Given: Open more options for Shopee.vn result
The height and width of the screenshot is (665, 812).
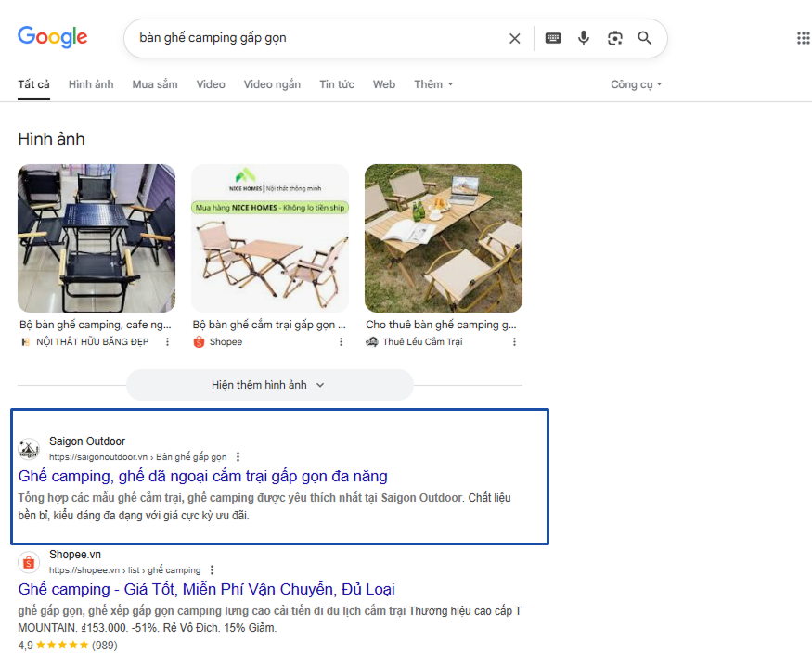Looking at the screenshot, I should point(212,570).
